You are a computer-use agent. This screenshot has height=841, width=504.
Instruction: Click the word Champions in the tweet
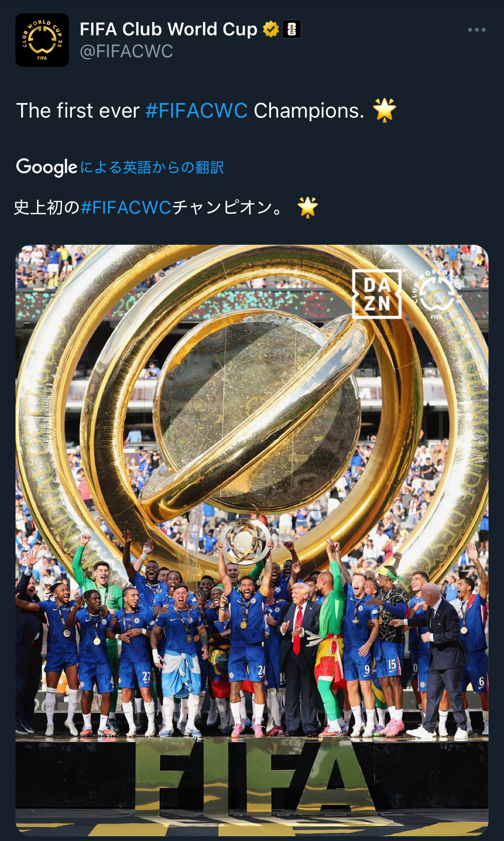(309, 111)
